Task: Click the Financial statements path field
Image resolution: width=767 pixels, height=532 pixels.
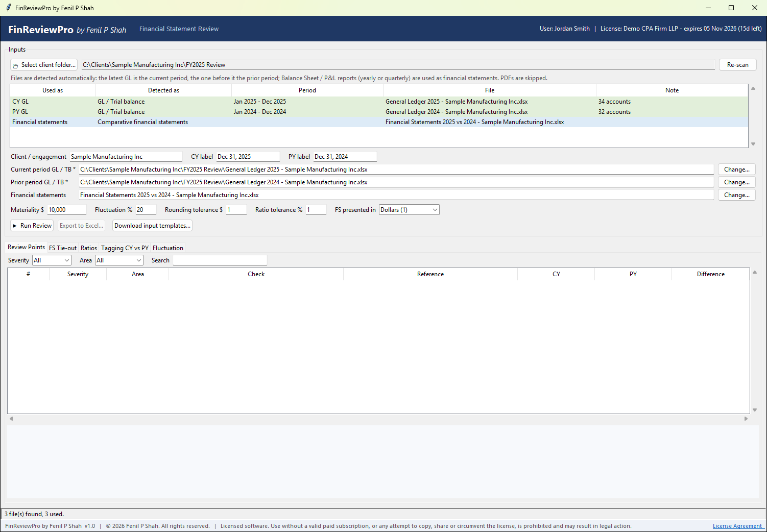Action: [x=396, y=195]
